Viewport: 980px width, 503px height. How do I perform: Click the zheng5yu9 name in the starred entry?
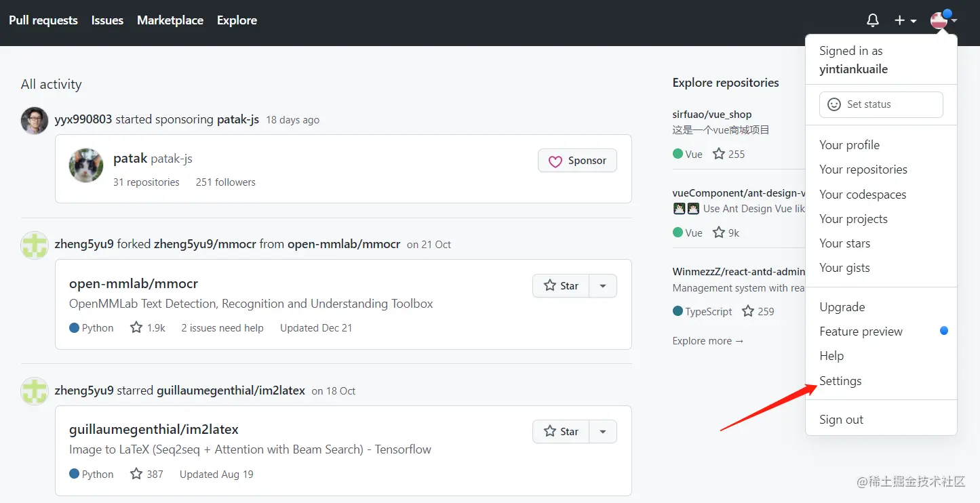[84, 390]
